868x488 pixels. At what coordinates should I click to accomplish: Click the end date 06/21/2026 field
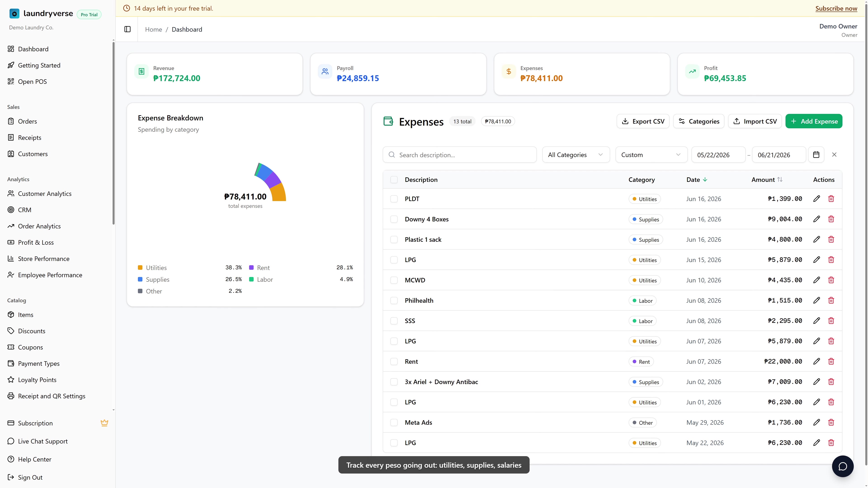point(779,155)
